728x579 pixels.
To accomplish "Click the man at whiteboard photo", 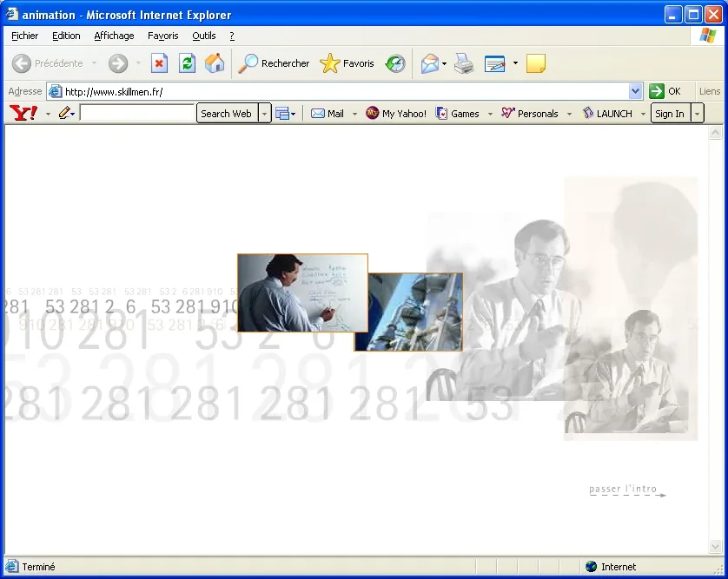I will coord(302,293).
